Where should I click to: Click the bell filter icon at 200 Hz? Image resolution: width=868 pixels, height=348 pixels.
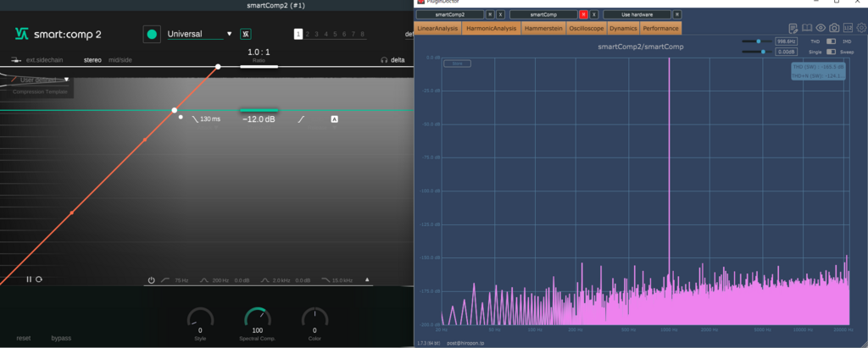click(x=203, y=280)
